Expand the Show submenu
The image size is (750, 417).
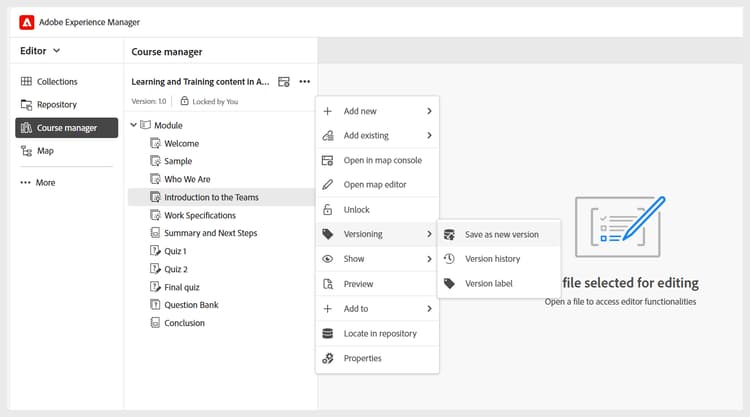[x=429, y=259]
